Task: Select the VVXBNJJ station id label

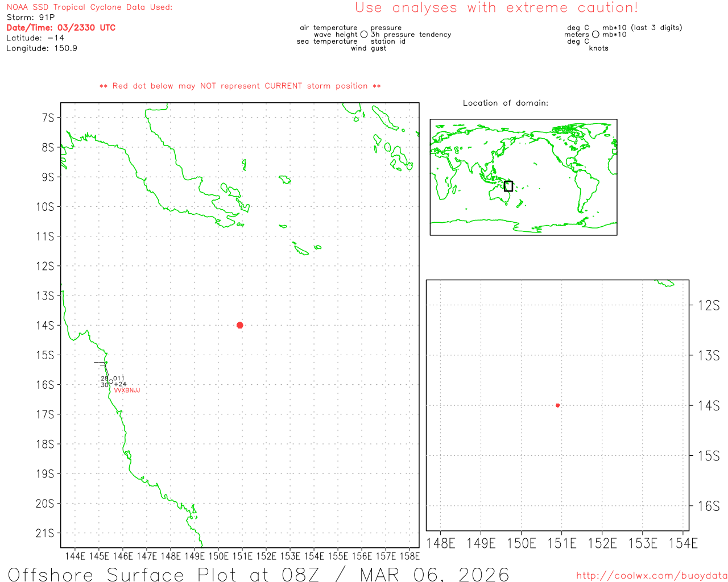Action: (x=127, y=390)
